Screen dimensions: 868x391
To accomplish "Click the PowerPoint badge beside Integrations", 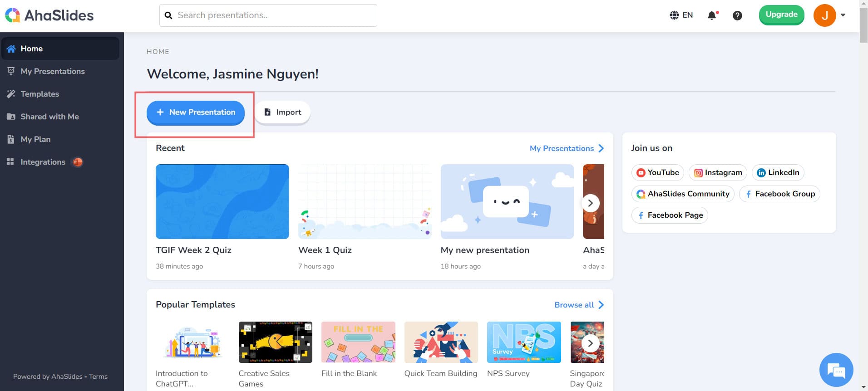I will pyautogui.click(x=78, y=162).
